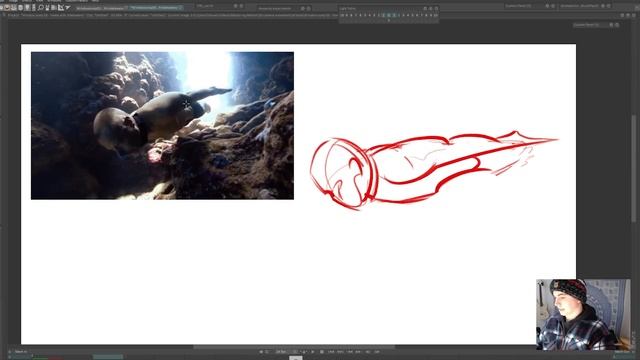Select the highlighted center frame in Light Table strip
This screenshot has width=640, height=360.
(x=389, y=15)
